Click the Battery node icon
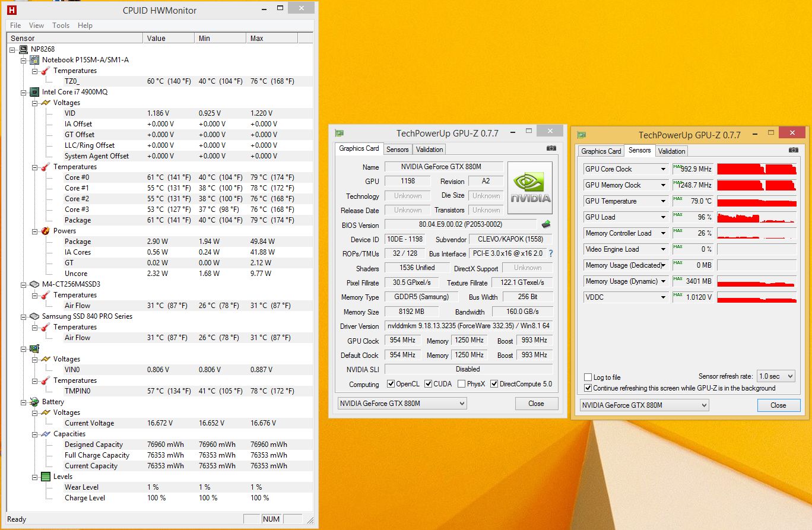This screenshot has width=812, height=530. pyautogui.click(x=34, y=402)
